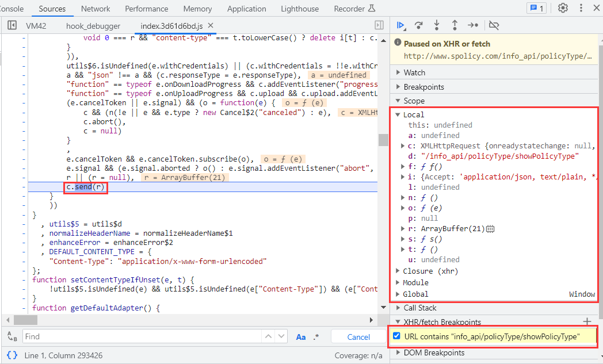Switch to the Network tab

pos(96,9)
